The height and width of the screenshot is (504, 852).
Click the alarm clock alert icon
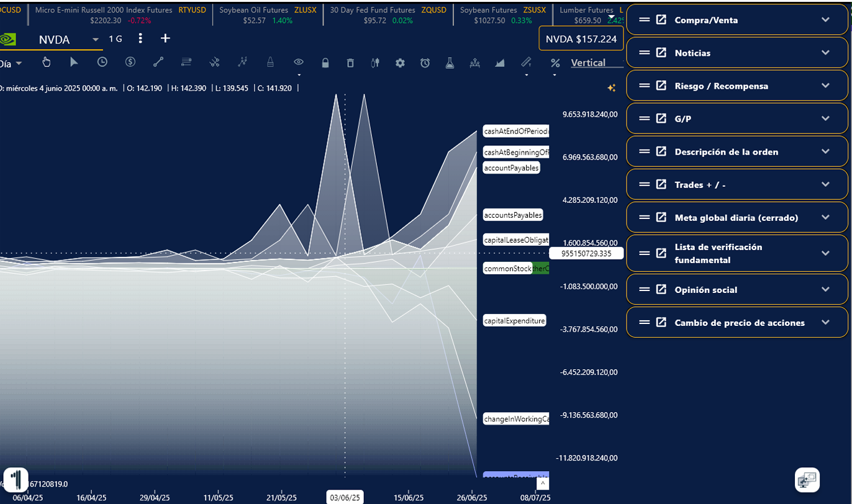(x=425, y=63)
